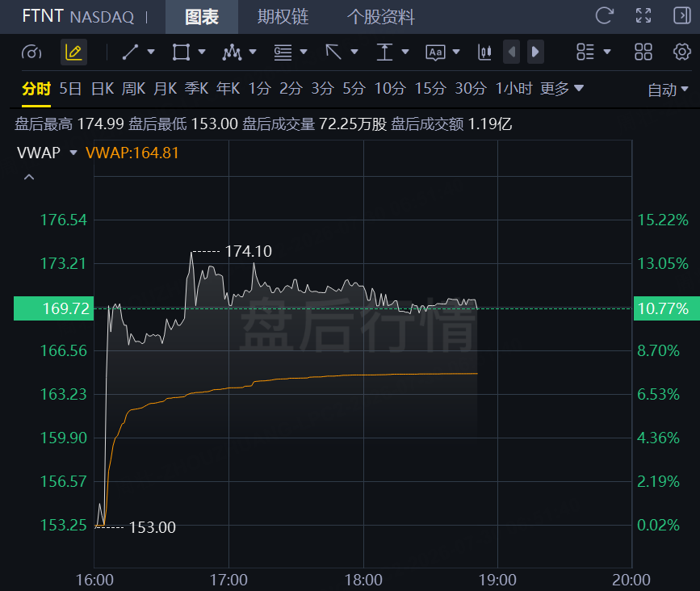Switch to the 图表 tab
The height and width of the screenshot is (591, 700).
click(x=202, y=17)
